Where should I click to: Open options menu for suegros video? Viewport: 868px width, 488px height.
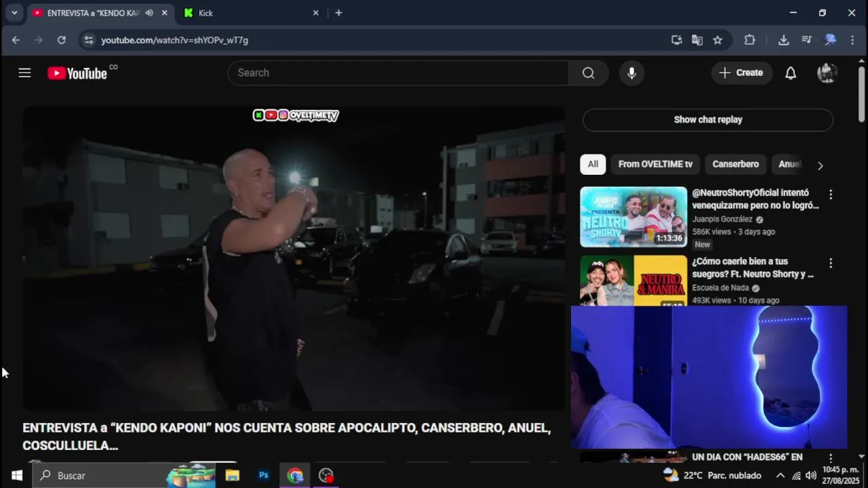[830, 263]
